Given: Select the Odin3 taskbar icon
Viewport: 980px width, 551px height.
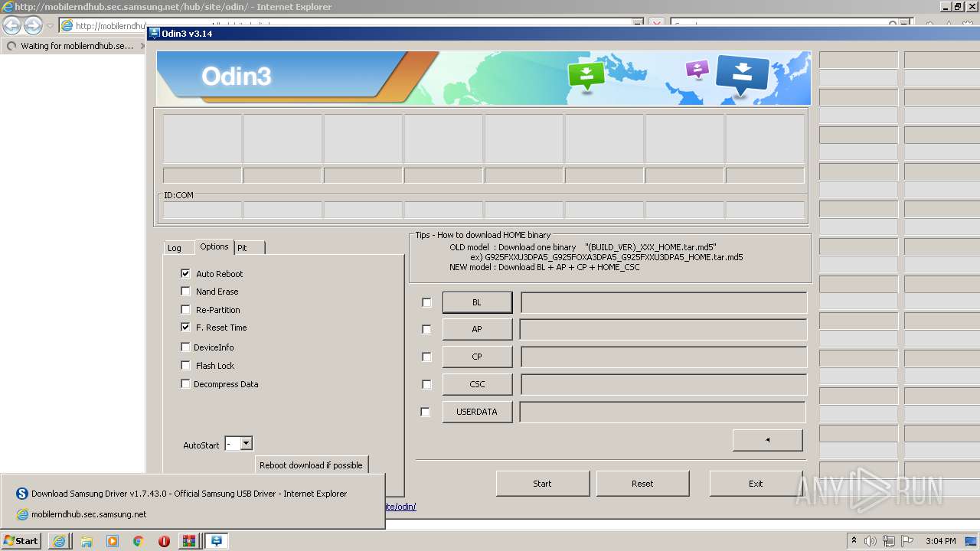Looking at the screenshot, I should (x=217, y=541).
